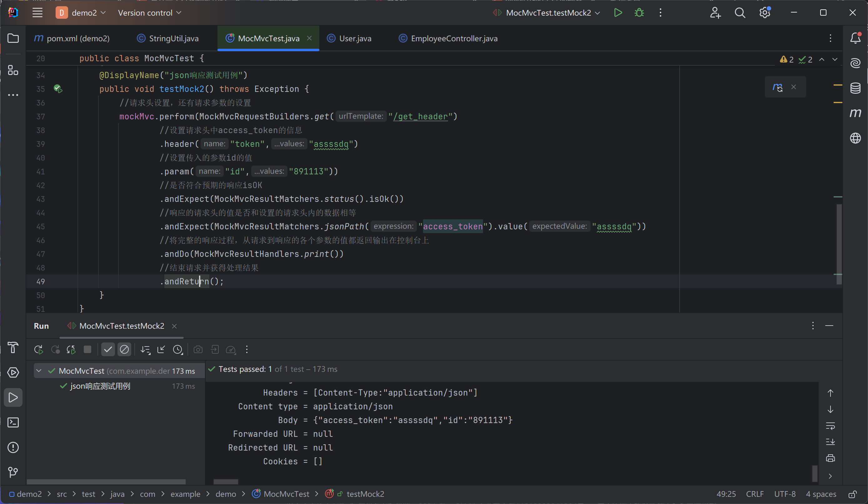Switch to the EmployeeController.java tab
Viewport: 868px width, 504px height.
tap(454, 38)
